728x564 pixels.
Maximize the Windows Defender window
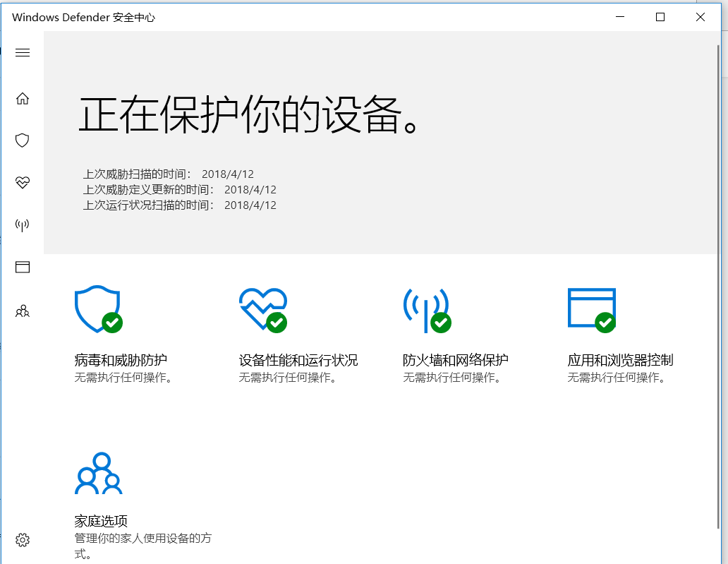[x=660, y=17]
